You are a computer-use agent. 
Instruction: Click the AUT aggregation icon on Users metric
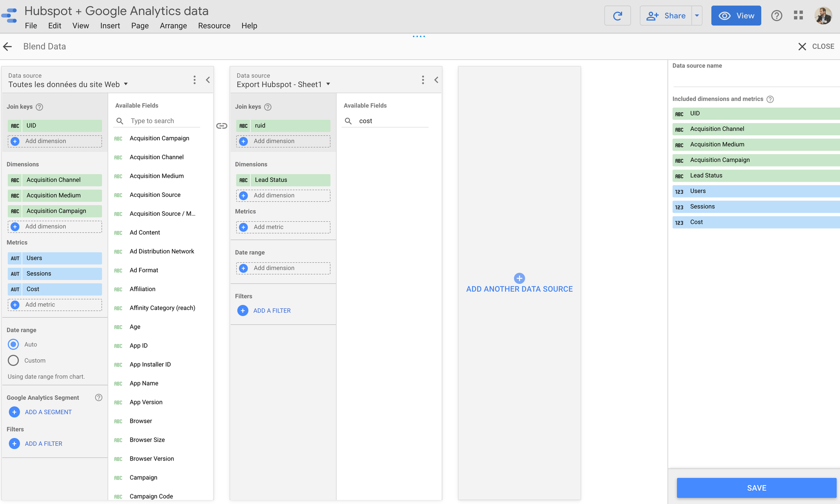(15, 258)
